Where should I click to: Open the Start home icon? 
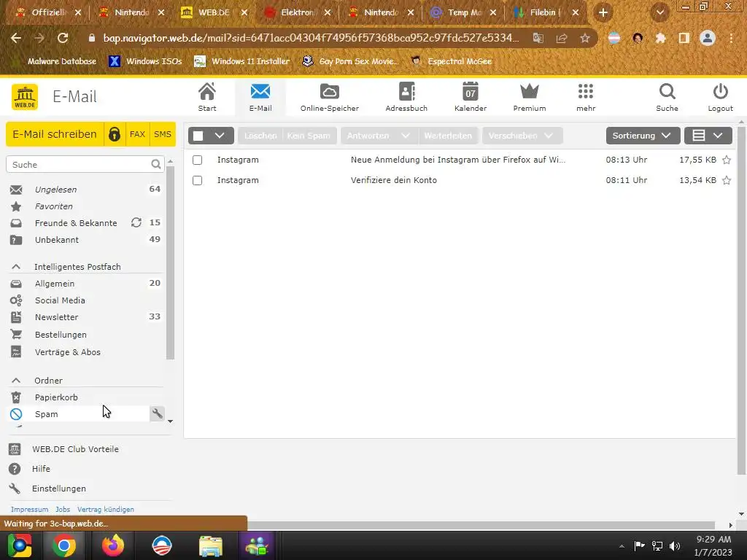point(206,97)
